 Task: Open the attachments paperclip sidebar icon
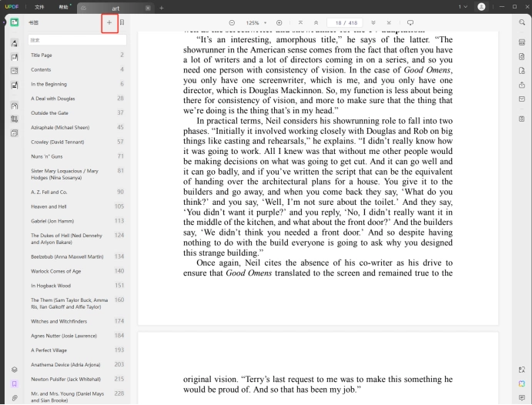coord(15,398)
